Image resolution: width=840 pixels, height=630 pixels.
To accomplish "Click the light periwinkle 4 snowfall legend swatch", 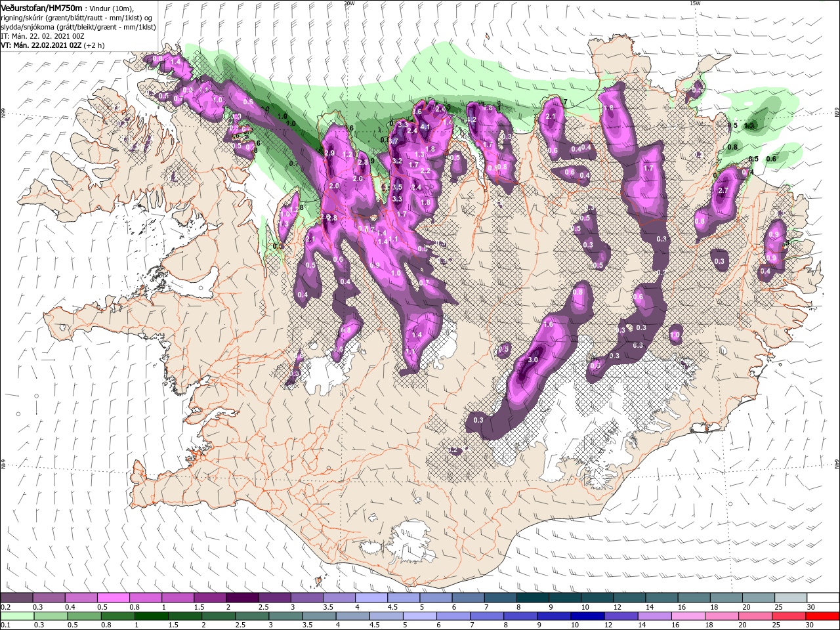I will pos(370,598).
